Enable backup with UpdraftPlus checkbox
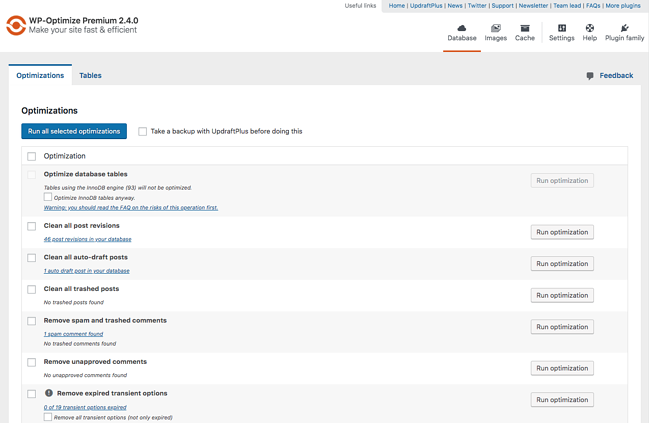 (142, 131)
